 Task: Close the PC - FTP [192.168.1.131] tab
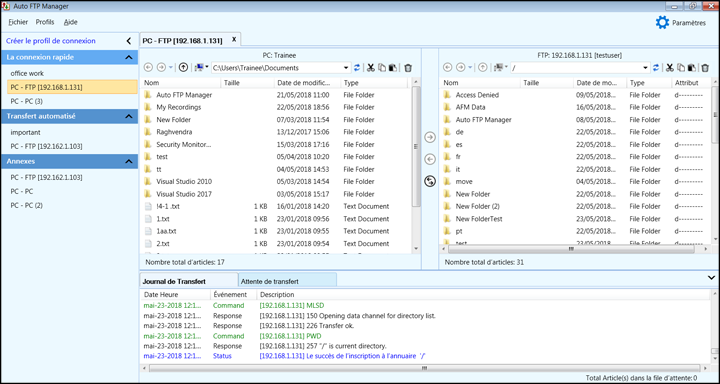tap(234, 40)
